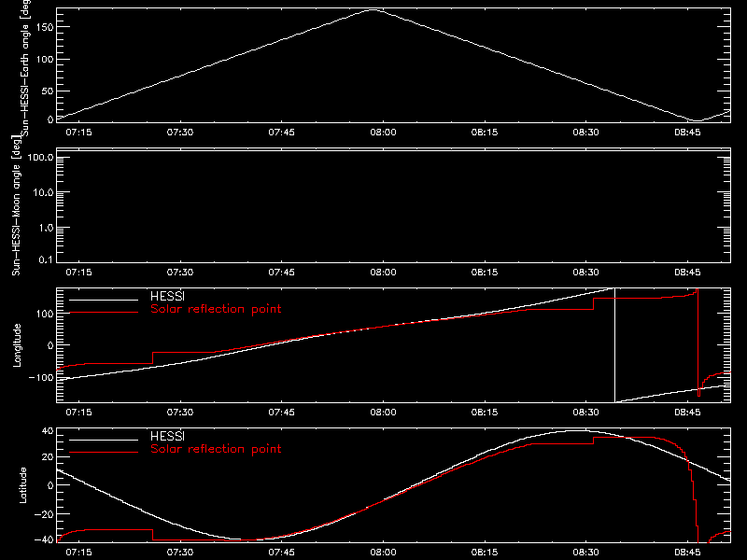Click the Sun-HESSI-Earth angle axis title
747x560 pixels.
click(26, 67)
